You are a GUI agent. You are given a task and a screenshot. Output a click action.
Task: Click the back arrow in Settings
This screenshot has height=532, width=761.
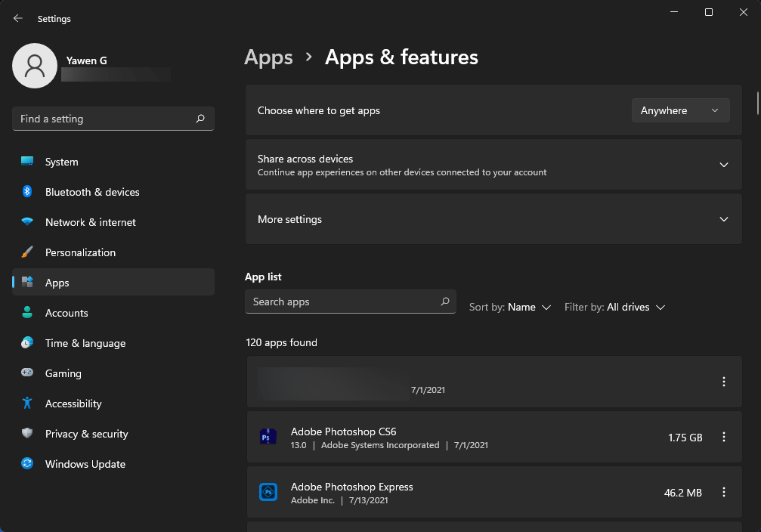tap(18, 18)
